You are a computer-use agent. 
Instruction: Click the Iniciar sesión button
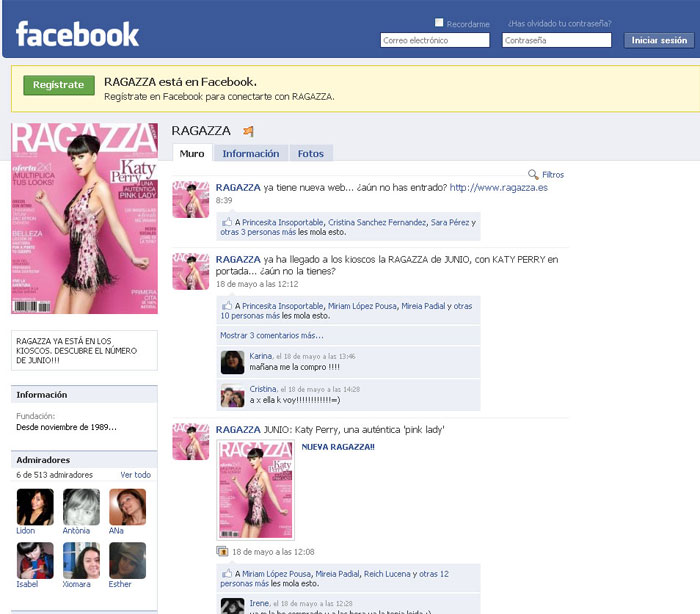pyautogui.click(x=659, y=40)
